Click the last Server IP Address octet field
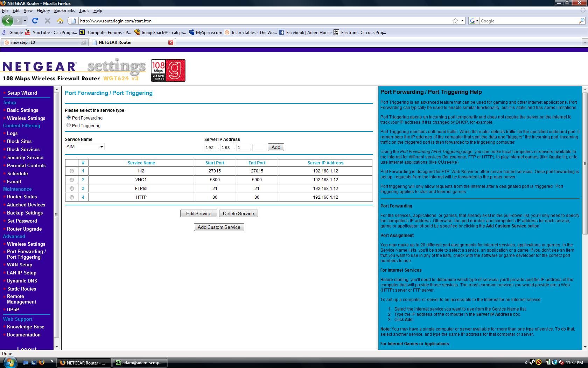This screenshot has height=368, width=588. tap(259, 147)
